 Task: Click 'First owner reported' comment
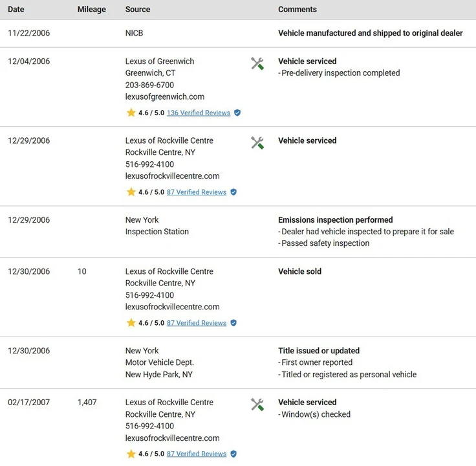[x=315, y=362]
